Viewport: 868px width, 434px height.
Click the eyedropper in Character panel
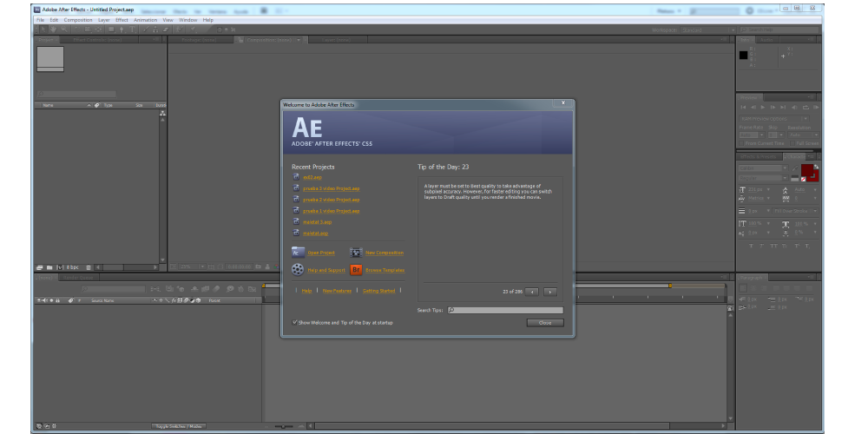pyautogui.click(x=795, y=168)
